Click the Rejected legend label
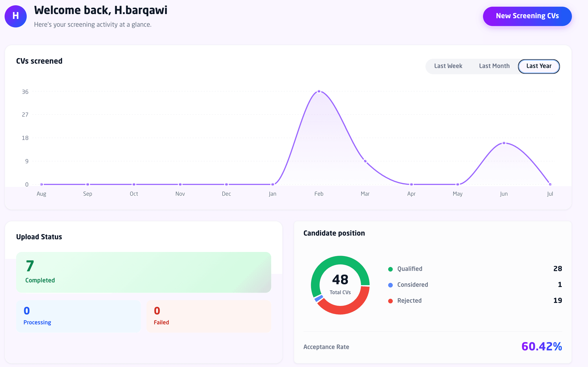The image size is (588, 367). 409,301
